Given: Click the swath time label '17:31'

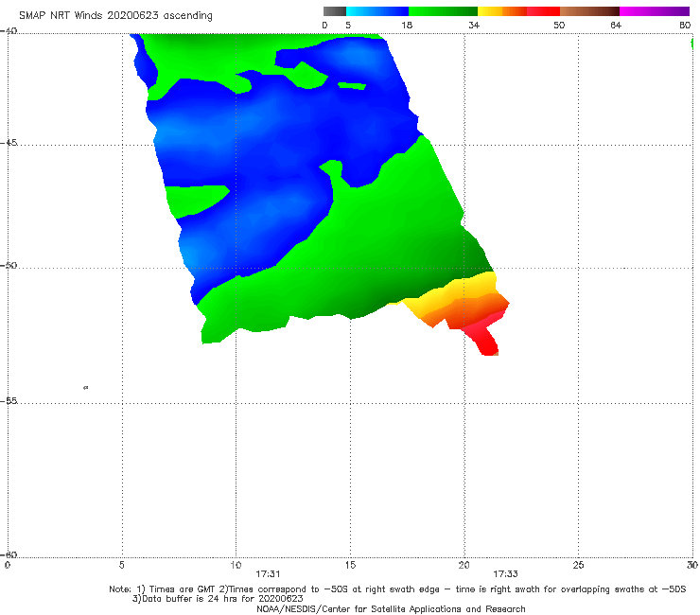Looking at the screenshot, I should click(268, 574).
